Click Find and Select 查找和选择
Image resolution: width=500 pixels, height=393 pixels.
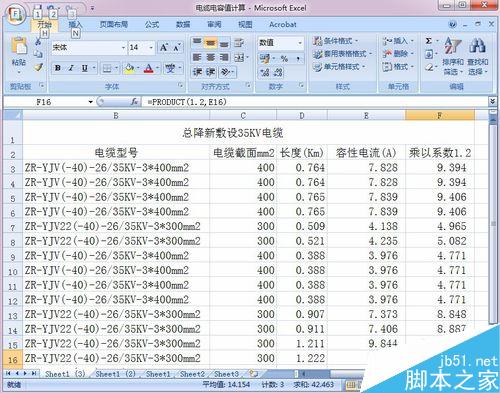(477, 56)
